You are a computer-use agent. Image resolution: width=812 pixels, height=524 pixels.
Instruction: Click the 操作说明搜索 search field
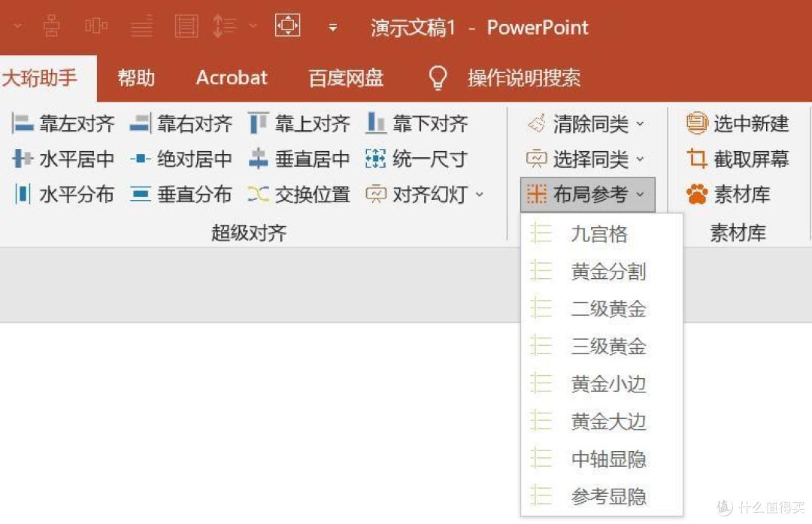click(524, 78)
